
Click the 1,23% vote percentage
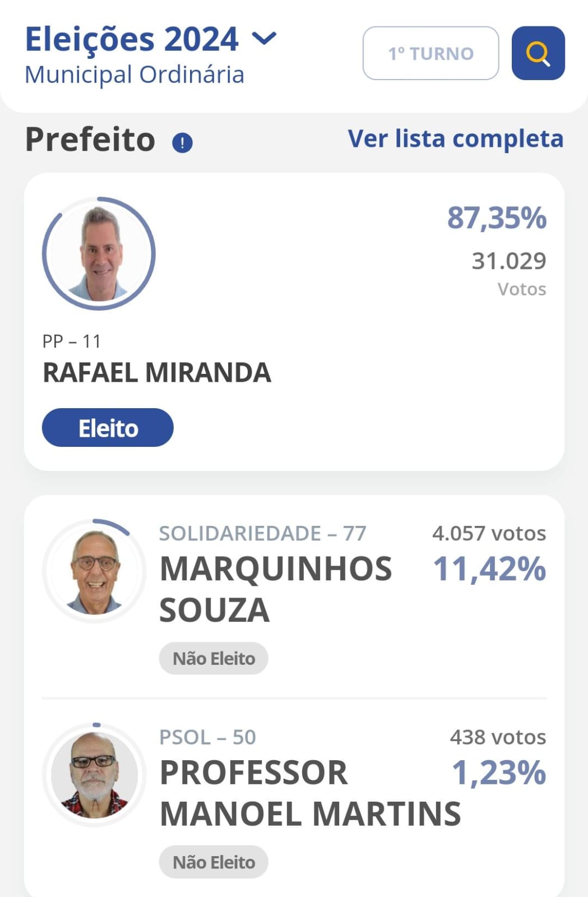(499, 773)
